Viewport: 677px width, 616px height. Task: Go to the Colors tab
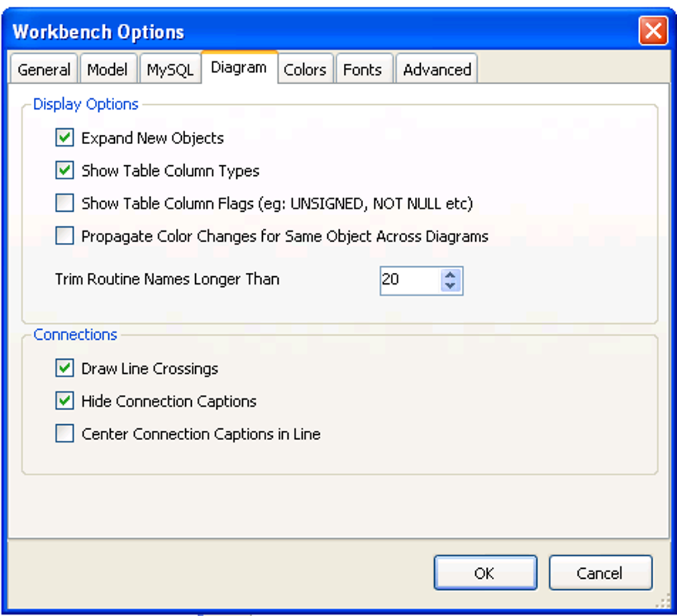305,69
